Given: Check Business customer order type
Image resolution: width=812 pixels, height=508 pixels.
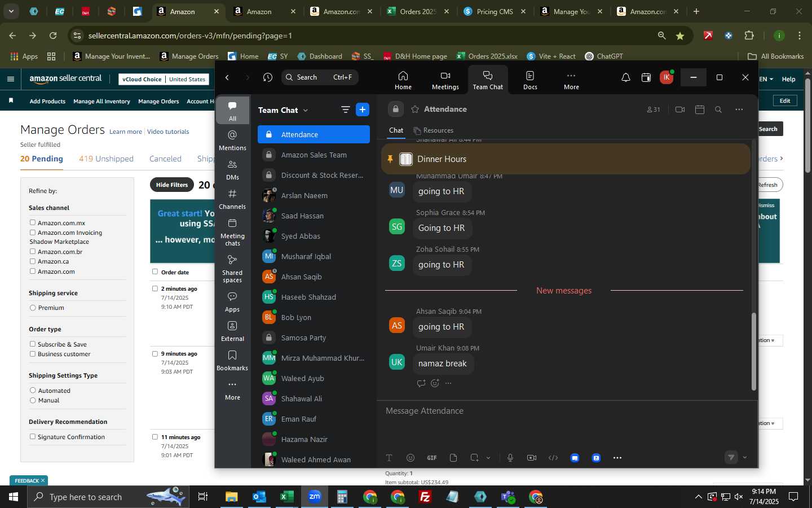Looking at the screenshot, I should (33, 353).
